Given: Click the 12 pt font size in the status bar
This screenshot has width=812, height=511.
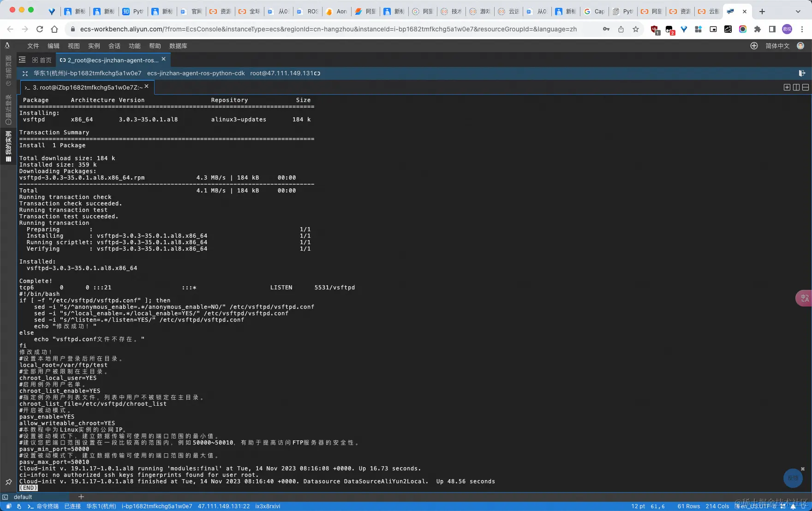Looking at the screenshot, I should tap(638, 506).
